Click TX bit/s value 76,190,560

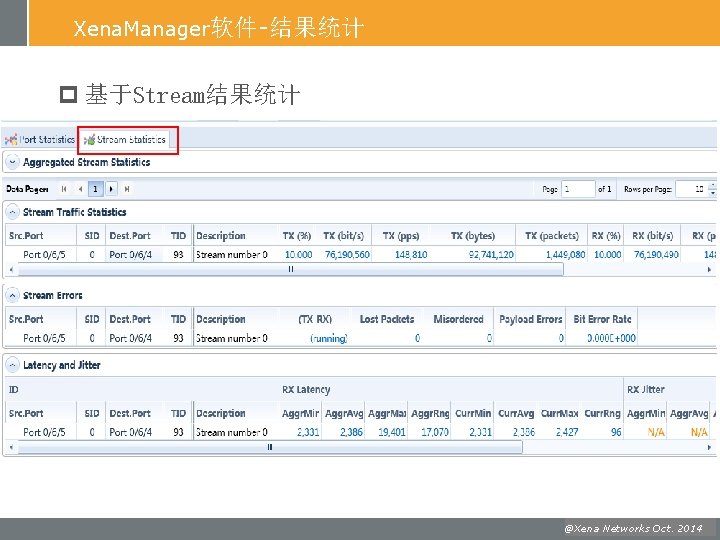[x=347, y=254]
